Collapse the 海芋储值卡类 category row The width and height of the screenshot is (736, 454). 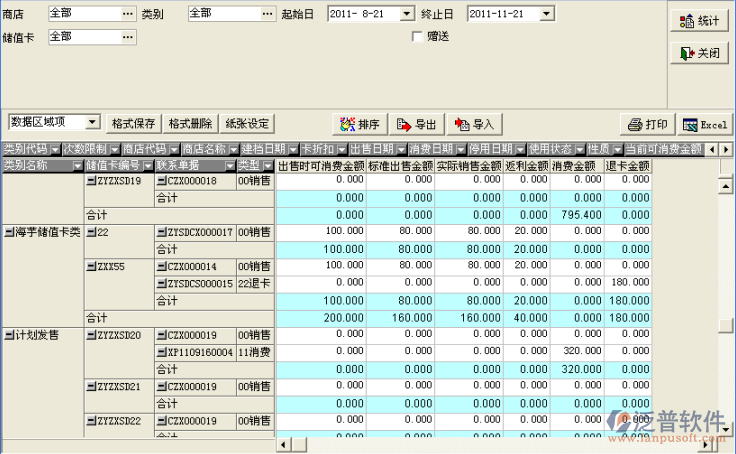8,232
